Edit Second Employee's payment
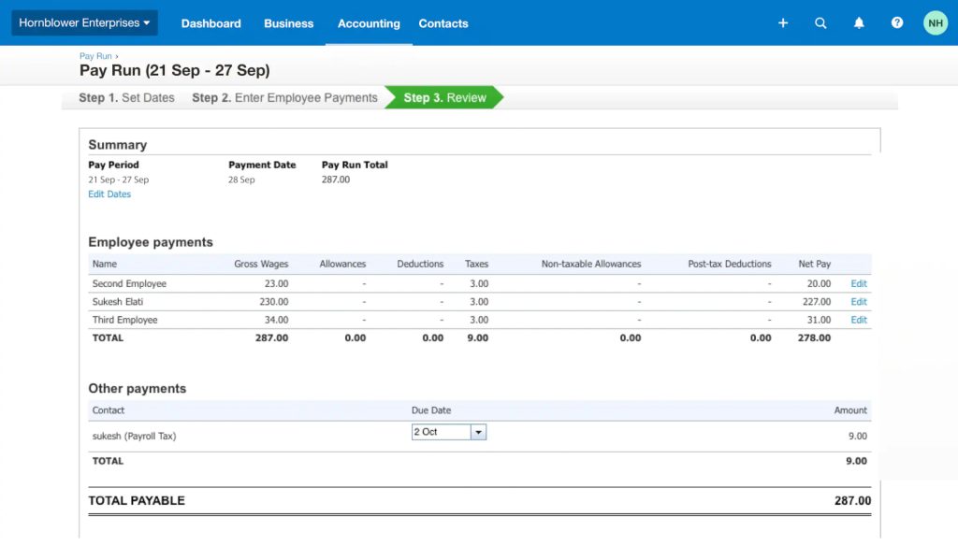This screenshot has height=560, width=958. pyautogui.click(x=859, y=283)
